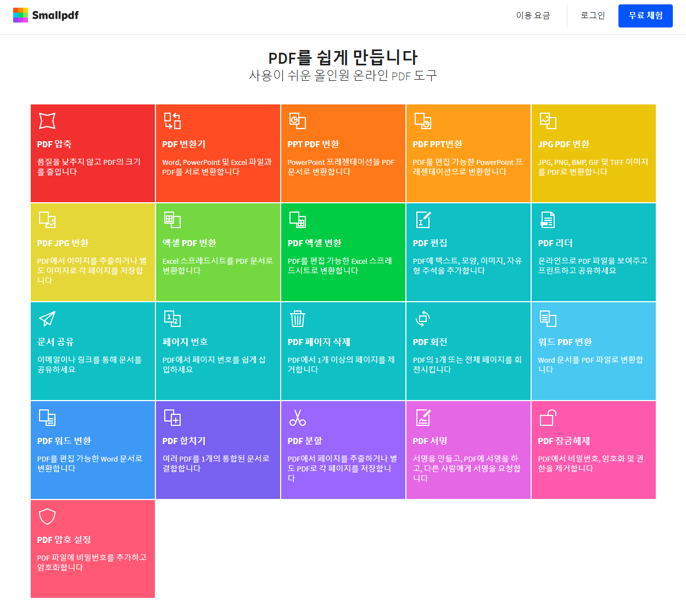Viewport: 686px width, 616px height.
Task: Click description '품질을 낮추지 않고 PDF의 크기를 줄입니다'
Action: pyautogui.click(x=89, y=167)
